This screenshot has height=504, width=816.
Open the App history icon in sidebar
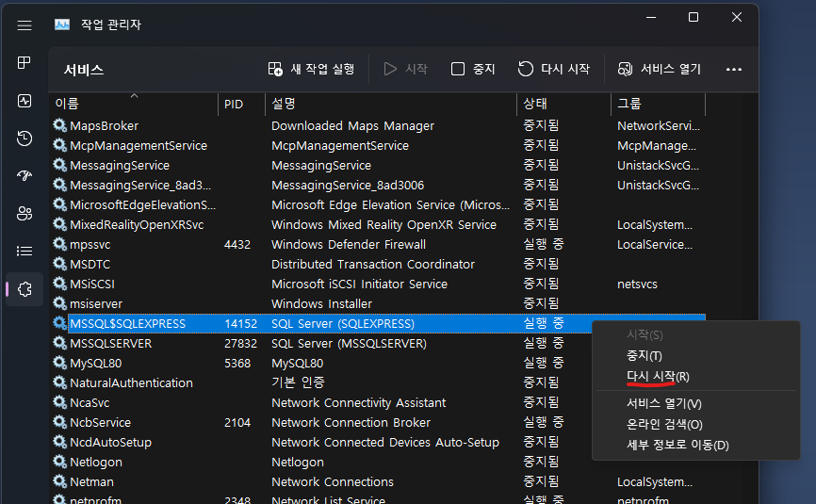(x=24, y=138)
